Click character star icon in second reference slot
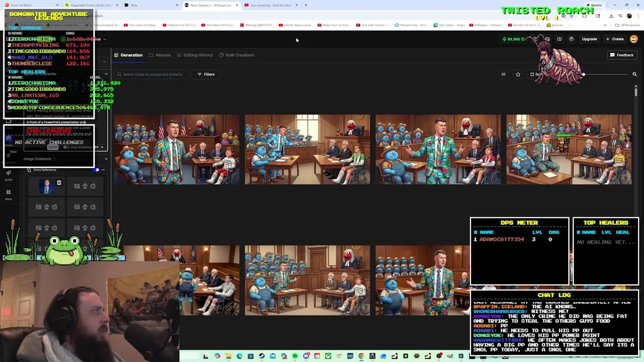This screenshot has height=362, width=644. (85, 186)
